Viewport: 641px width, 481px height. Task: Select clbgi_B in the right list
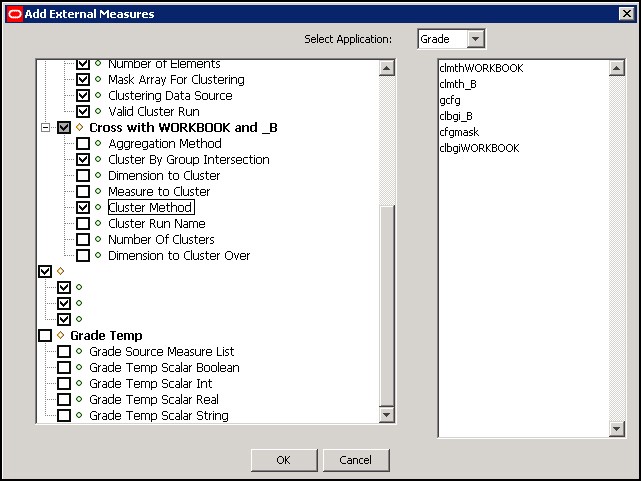(456, 116)
